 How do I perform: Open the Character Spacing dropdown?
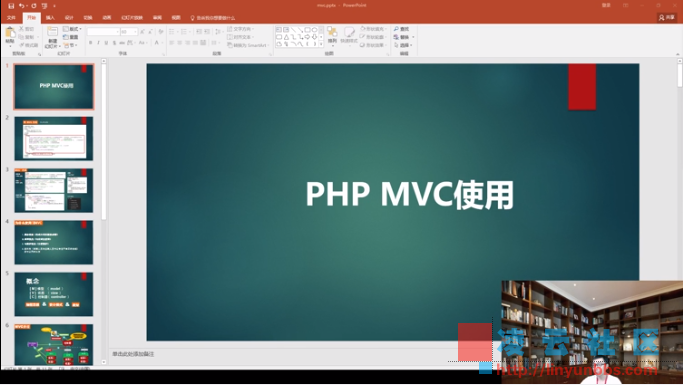tap(131, 43)
